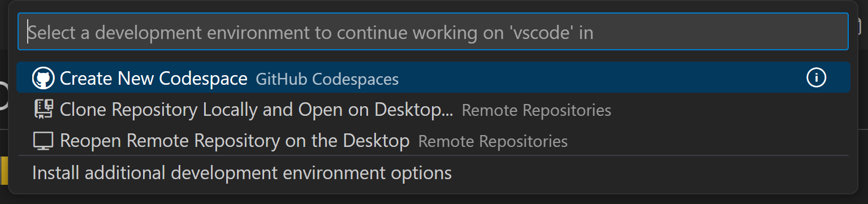
Task: Click the yellow bar at the bottom-left edge
Action: point(4,171)
